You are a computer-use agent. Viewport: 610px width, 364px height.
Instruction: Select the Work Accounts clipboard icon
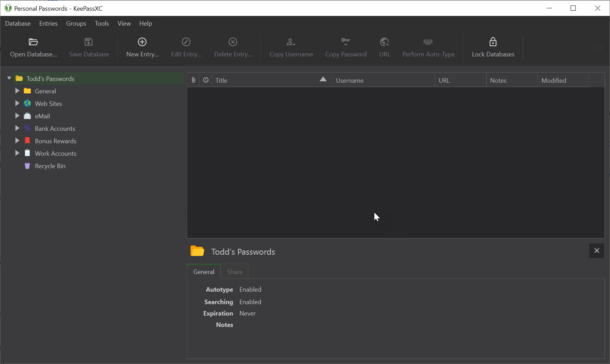click(27, 153)
